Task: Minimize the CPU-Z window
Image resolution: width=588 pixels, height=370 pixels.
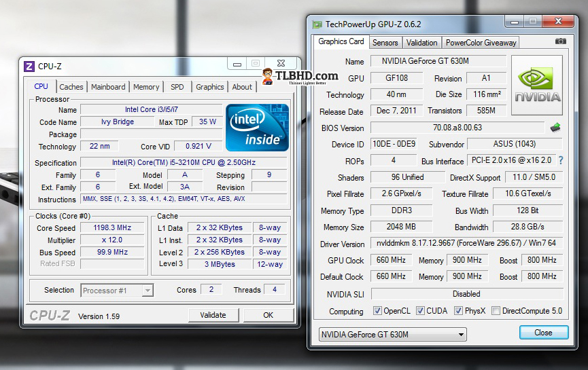Action: click(237, 64)
